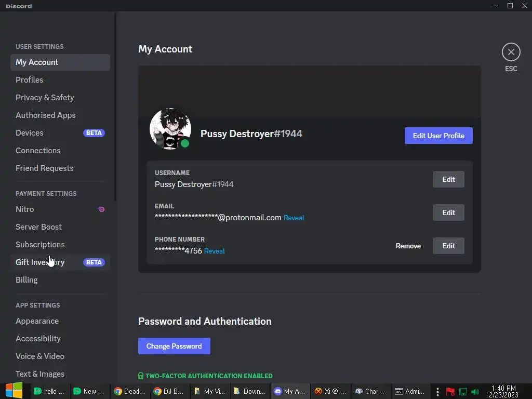Viewport: 532px width, 399px height.
Task: Go to Subscriptions
Action: tap(60, 244)
